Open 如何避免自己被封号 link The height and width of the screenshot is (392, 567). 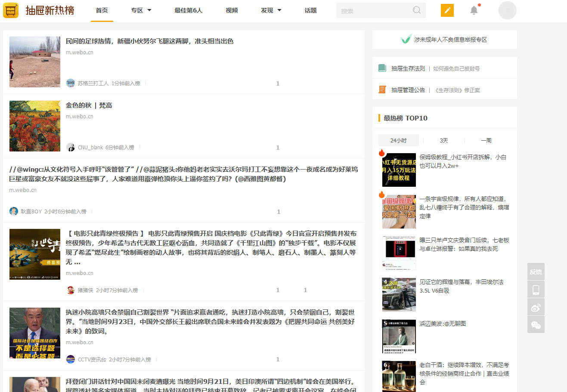(456, 68)
